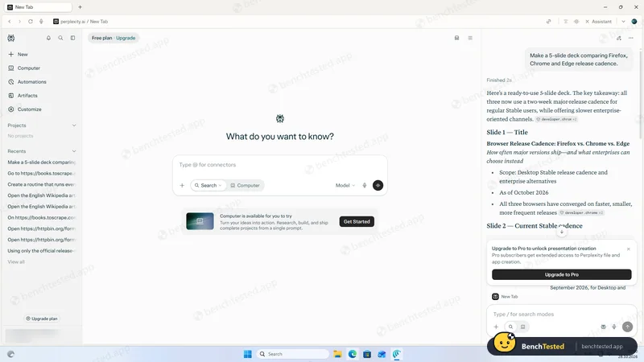This screenshot has width=644, height=362.
Task: Click the microphone icon in the assistant input
Action: click(x=614, y=327)
